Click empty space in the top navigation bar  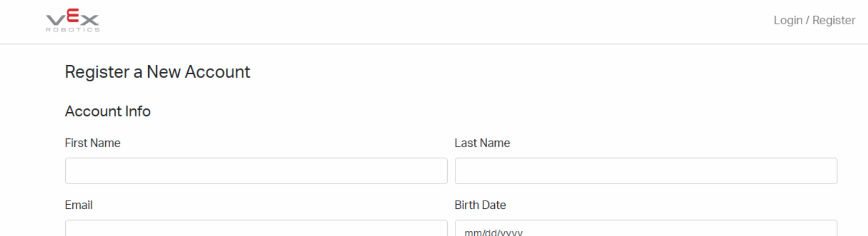pos(429,21)
